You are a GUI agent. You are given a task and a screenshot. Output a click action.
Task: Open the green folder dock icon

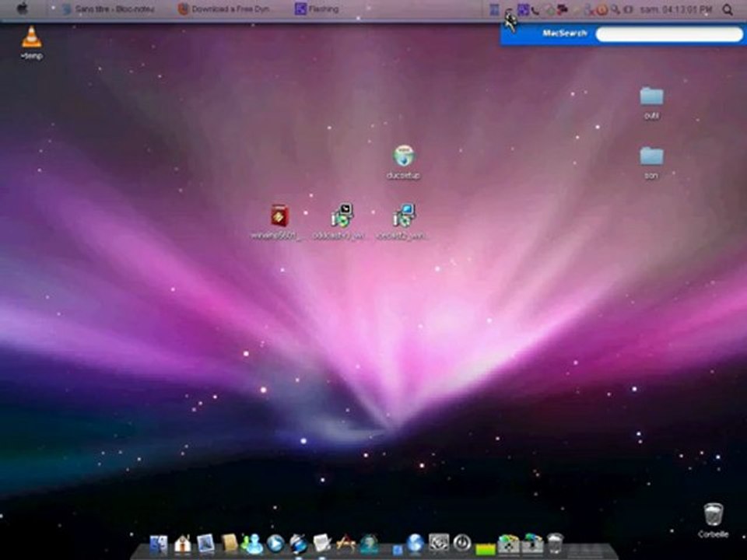click(486, 548)
